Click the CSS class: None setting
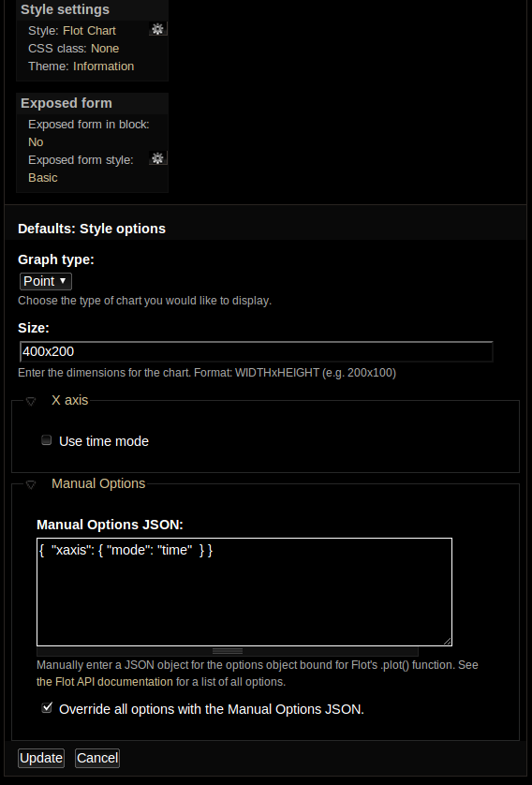The width and height of the screenshot is (532, 785). click(74, 49)
